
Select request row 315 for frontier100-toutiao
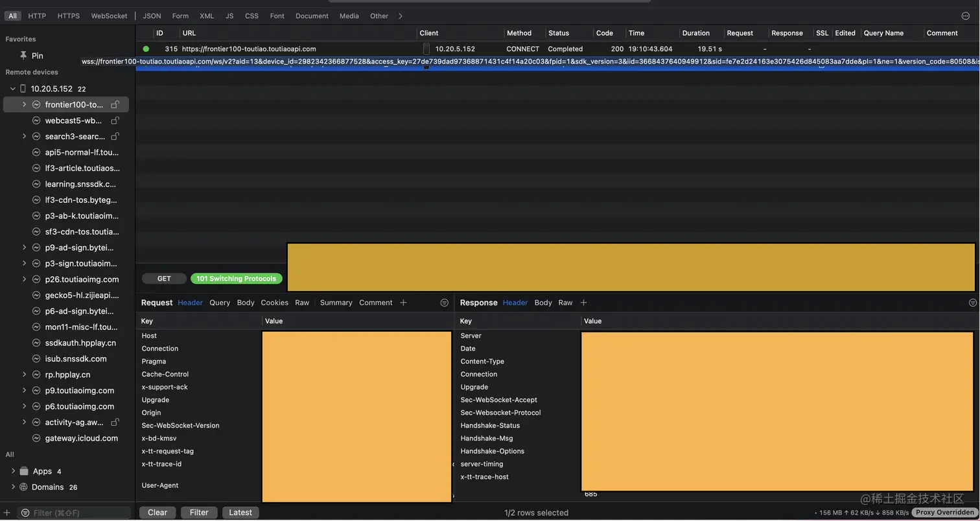point(557,49)
